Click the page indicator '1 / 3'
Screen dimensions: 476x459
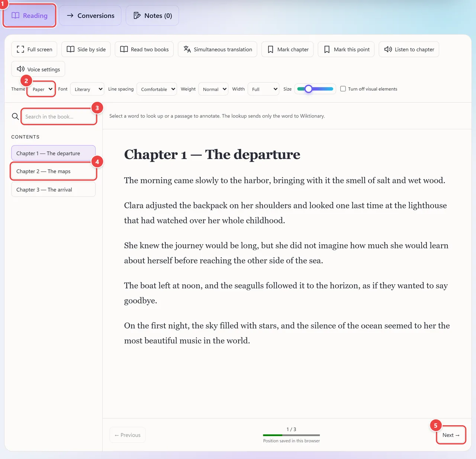point(292,429)
